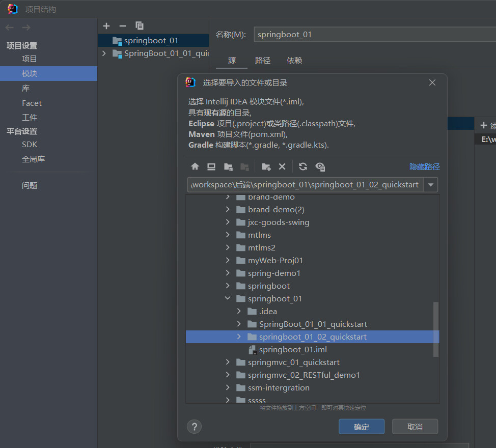Go back with the left arrow

pyautogui.click(x=10, y=27)
